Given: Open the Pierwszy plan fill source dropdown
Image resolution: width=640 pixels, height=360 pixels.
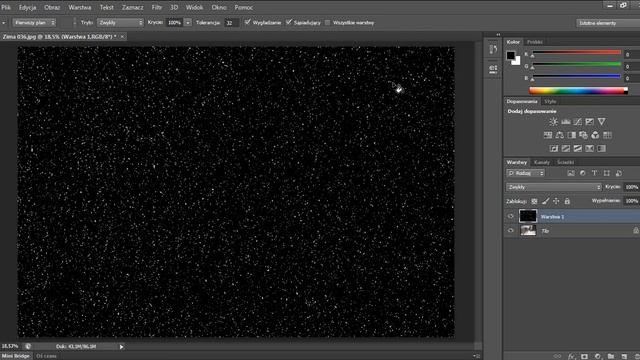Looking at the screenshot, I should click(34, 22).
